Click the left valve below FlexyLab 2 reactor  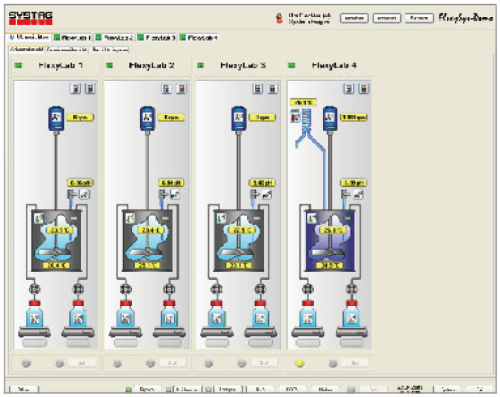[x=126, y=289]
